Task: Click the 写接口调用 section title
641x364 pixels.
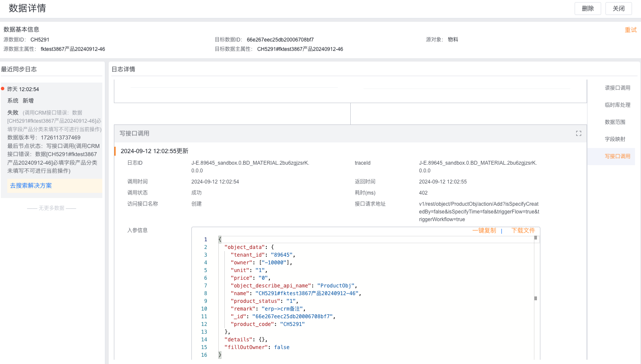Action: pyautogui.click(x=134, y=133)
